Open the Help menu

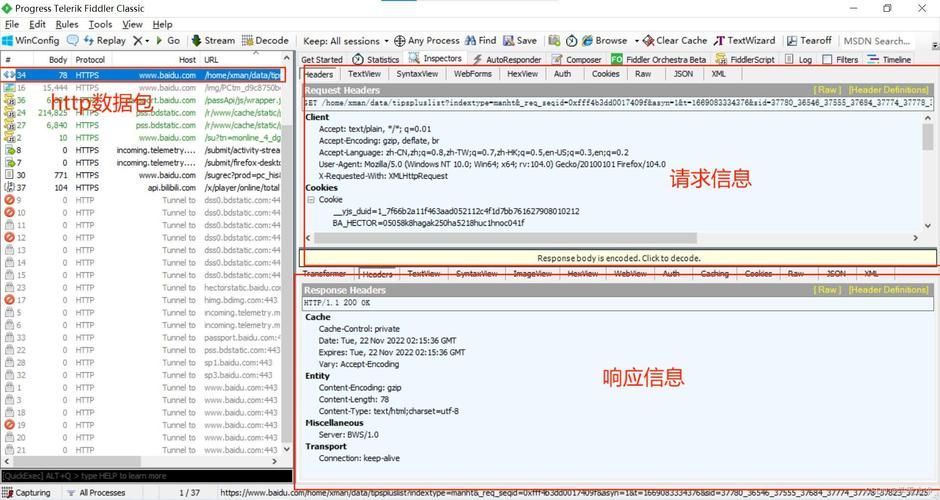pyautogui.click(x=162, y=25)
